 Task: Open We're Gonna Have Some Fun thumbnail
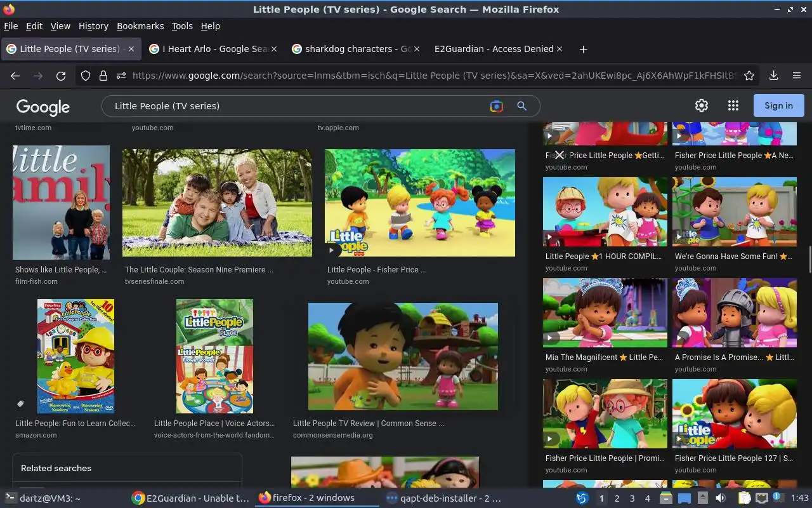[x=735, y=212]
